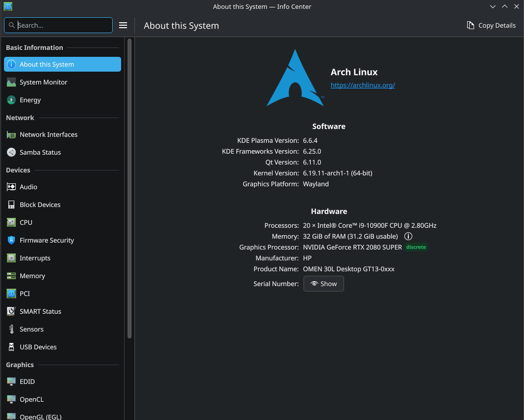
Task: Click the Manufacturer value HP
Action: tap(307, 258)
